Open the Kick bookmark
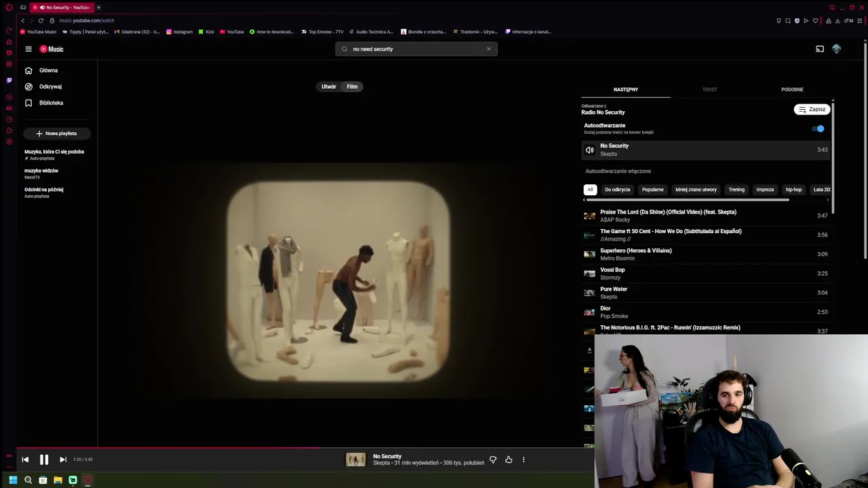This screenshot has width=868, height=488. 206,32
